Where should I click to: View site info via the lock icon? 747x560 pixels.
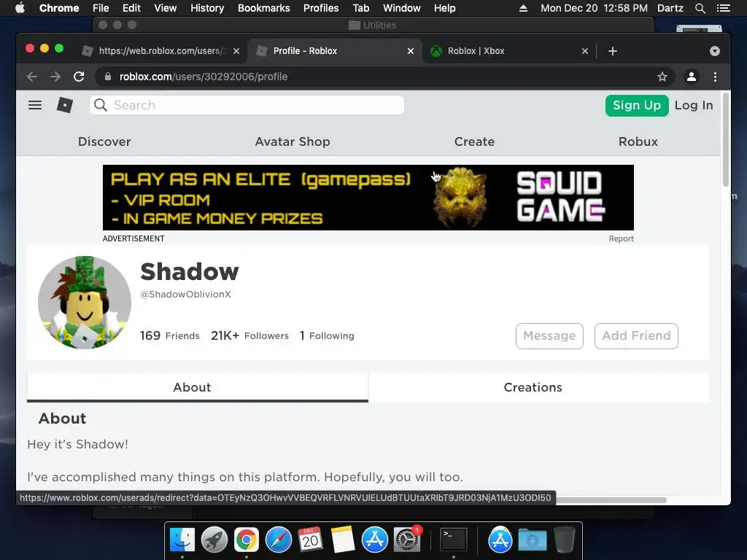[108, 77]
